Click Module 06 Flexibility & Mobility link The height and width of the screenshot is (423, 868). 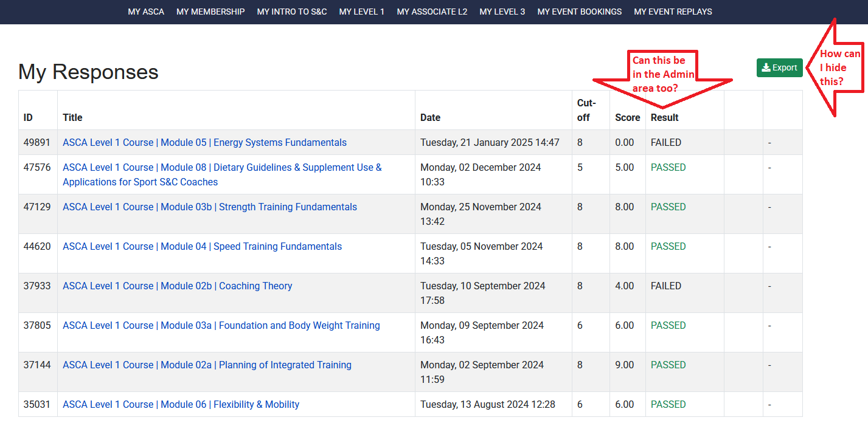pos(181,405)
